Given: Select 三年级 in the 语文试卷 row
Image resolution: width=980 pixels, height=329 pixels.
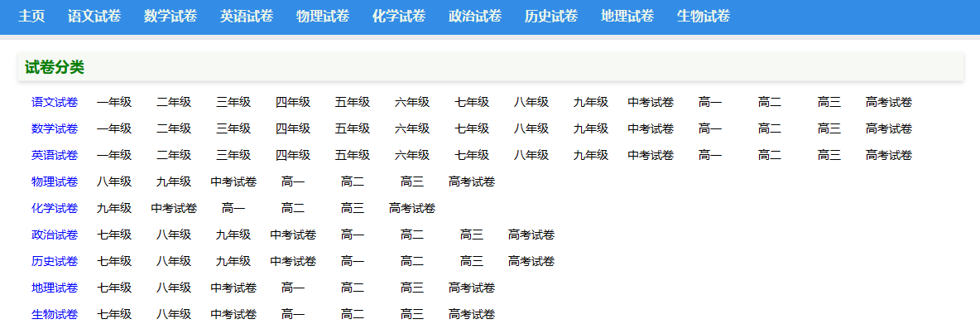Looking at the screenshot, I should point(233,103).
